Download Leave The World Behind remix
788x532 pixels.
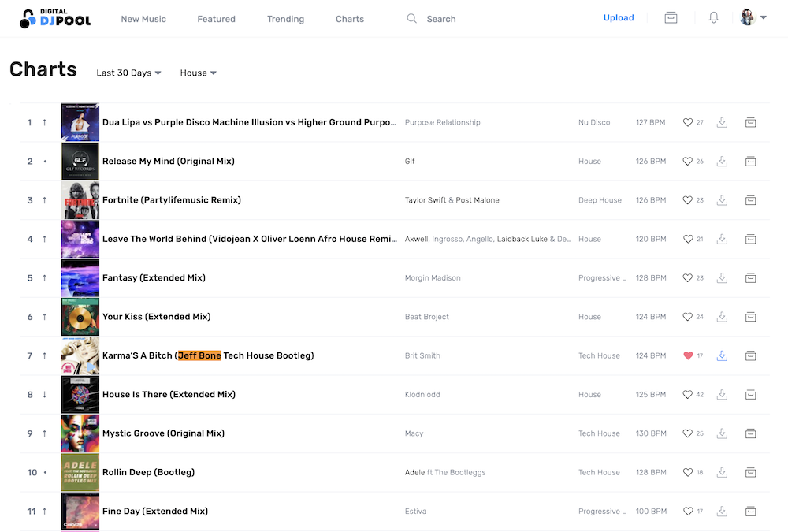click(722, 238)
